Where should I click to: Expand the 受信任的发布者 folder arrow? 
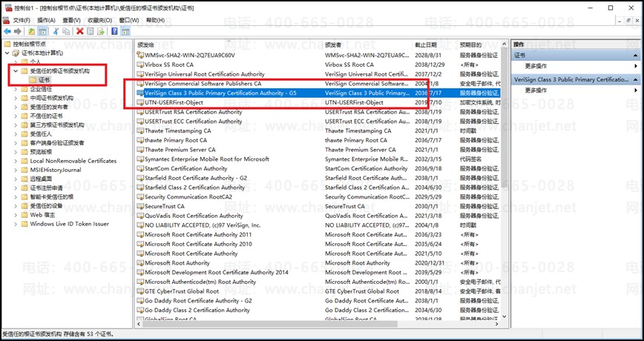16,107
